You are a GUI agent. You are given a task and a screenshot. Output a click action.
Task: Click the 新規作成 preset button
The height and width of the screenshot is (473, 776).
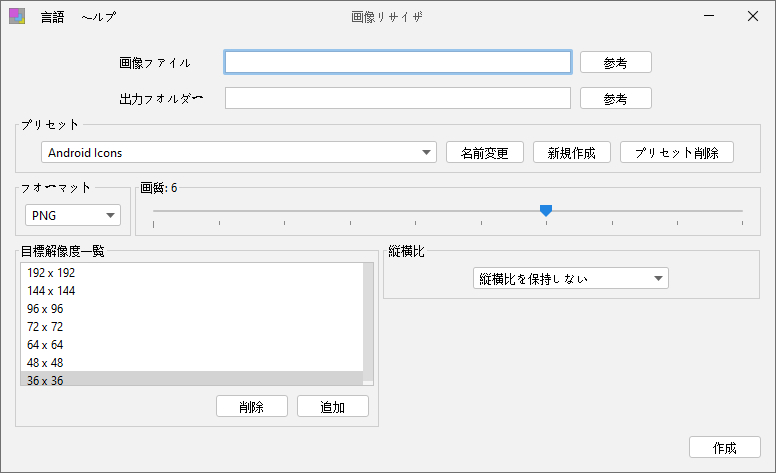(572, 152)
